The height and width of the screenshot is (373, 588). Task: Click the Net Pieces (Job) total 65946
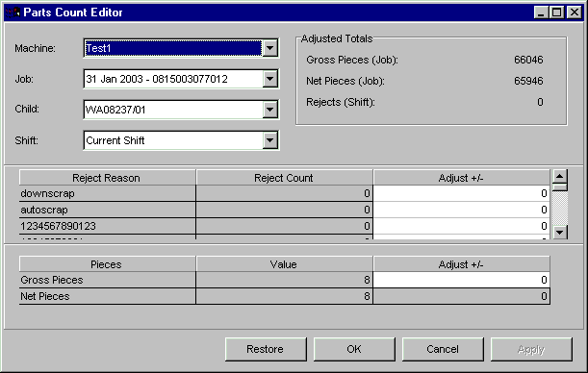pyautogui.click(x=528, y=81)
